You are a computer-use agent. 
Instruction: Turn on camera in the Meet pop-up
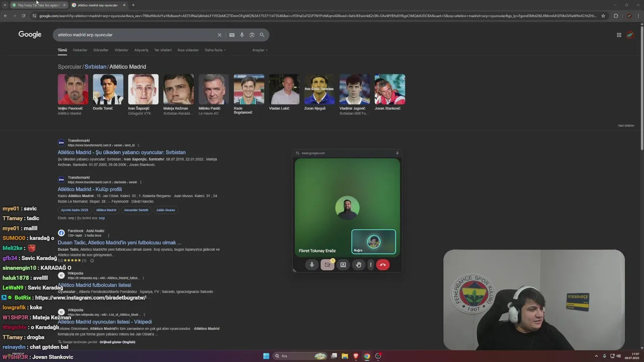[x=328, y=264]
